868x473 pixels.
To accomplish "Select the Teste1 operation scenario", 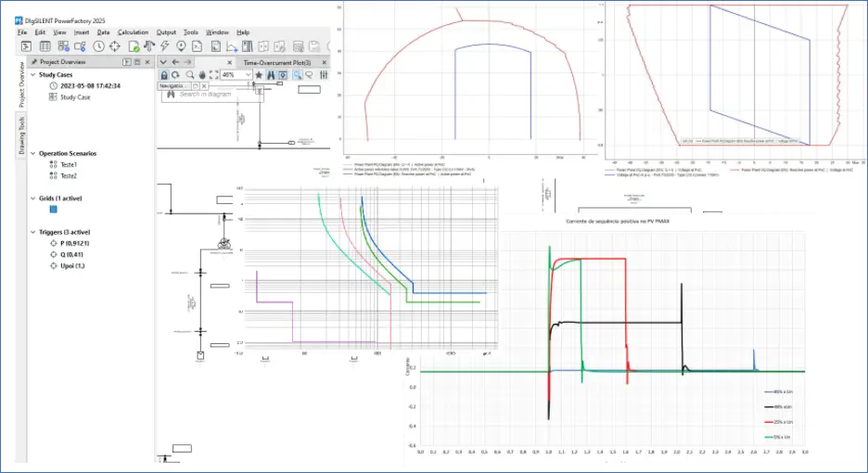I will pos(63,164).
